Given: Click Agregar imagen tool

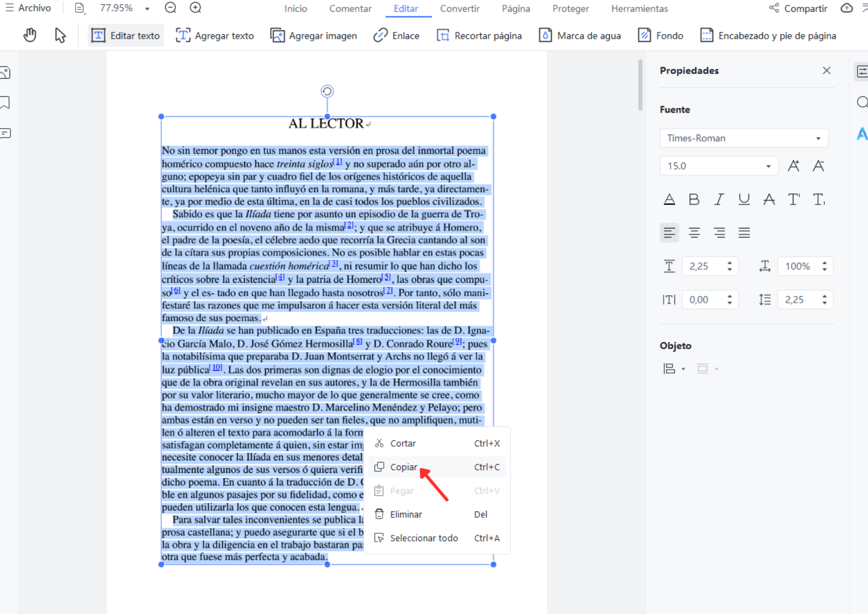Looking at the screenshot, I should [313, 36].
